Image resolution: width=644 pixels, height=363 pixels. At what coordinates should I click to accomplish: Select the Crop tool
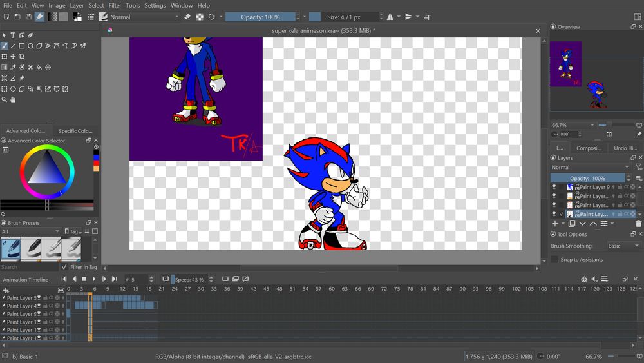point(22,57)
